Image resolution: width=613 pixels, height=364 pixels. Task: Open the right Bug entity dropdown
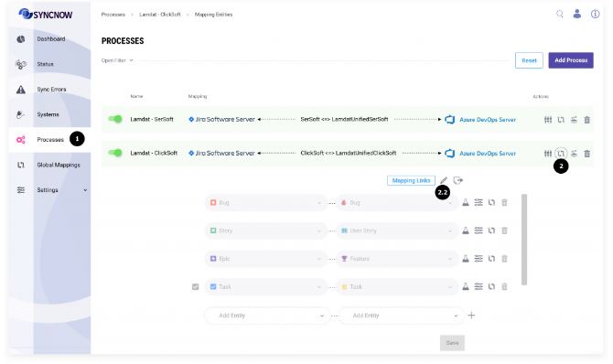click(397, 202)
